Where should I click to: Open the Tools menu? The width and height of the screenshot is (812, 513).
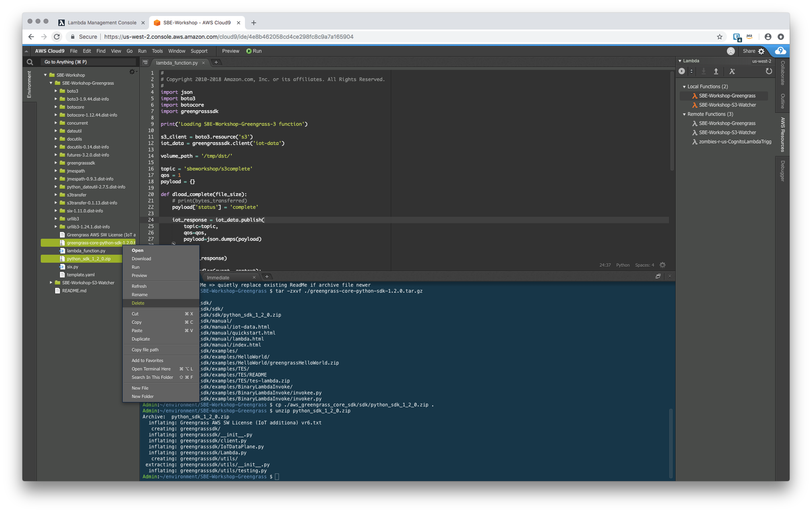pyautogui.click(x=157, y=51)
